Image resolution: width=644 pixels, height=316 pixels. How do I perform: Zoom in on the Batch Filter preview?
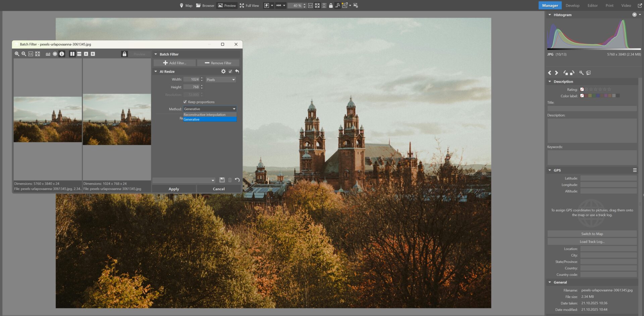click(x=17, y=54)
